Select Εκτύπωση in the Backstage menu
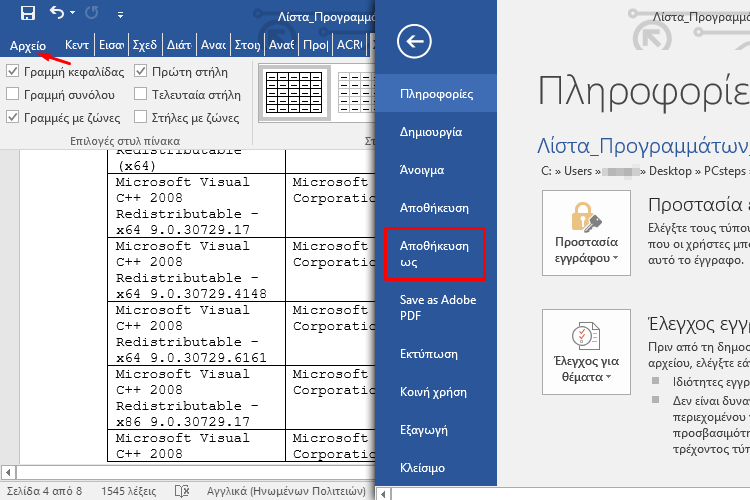This screenshot has width=750, height=500. click(436, 354)
